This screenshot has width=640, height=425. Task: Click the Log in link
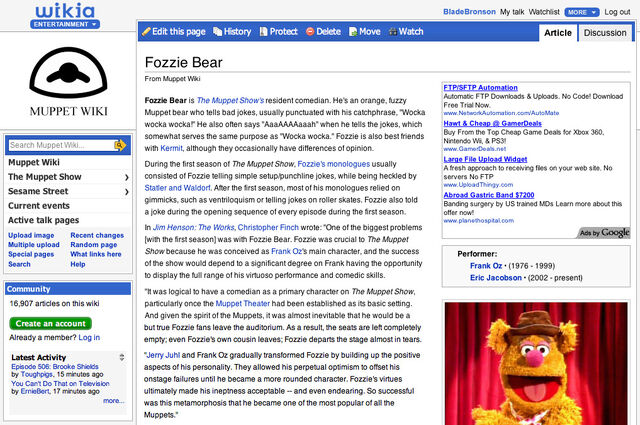89,337
